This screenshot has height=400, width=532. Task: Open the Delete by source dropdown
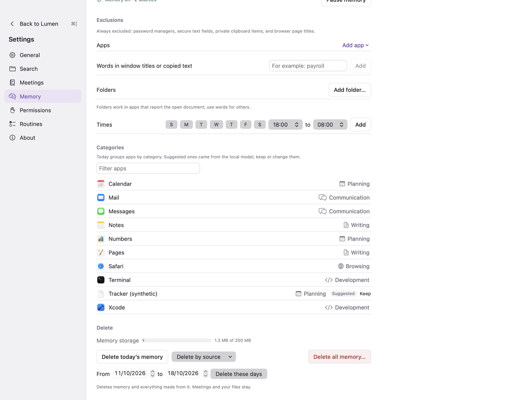[204, 357]
